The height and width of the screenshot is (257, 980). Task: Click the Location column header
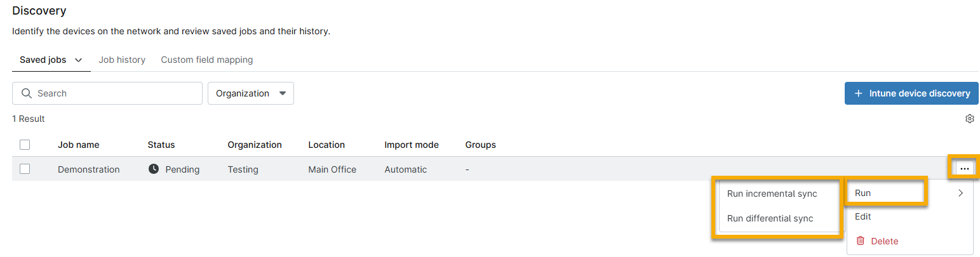[x=326, y=145]
